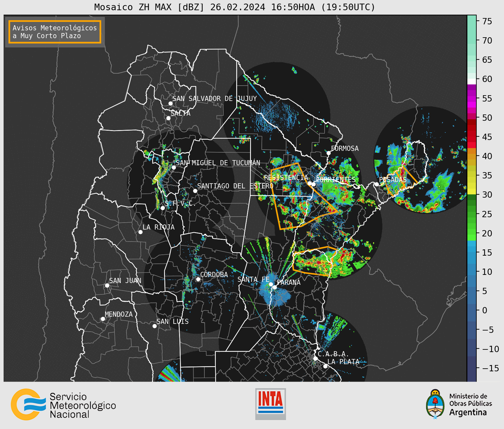This screenshot has width=504, height=429.
Task: Click the Mendoza city dot
Action: [x=103, y=319]
